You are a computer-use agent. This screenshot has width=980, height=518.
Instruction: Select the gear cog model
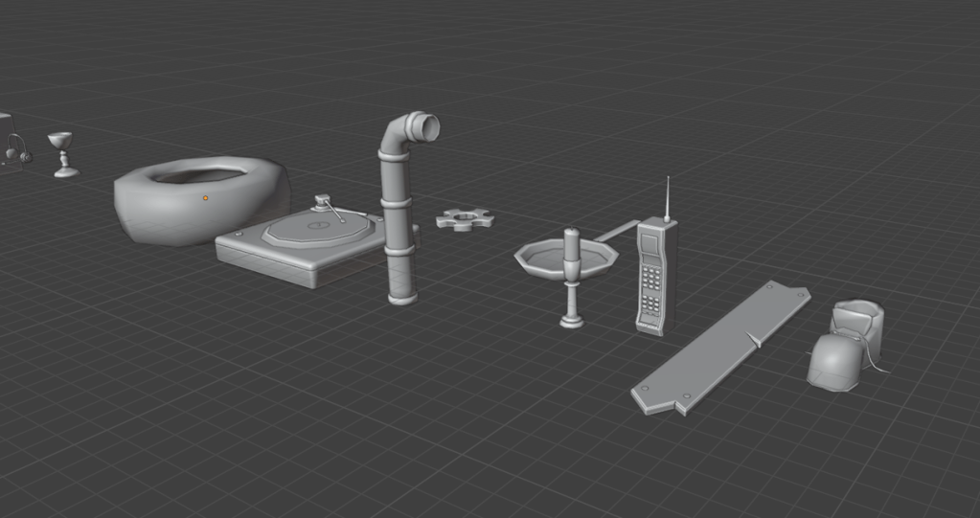click(465, 220)
